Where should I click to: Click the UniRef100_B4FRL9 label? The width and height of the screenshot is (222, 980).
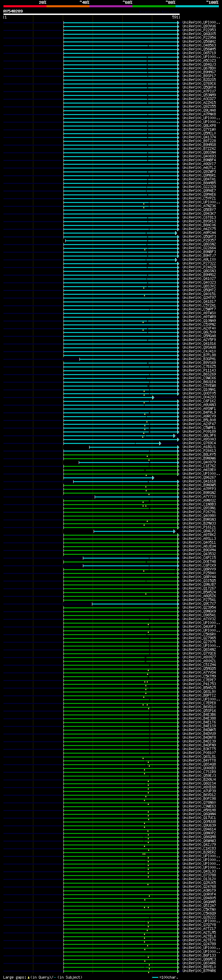199,412
